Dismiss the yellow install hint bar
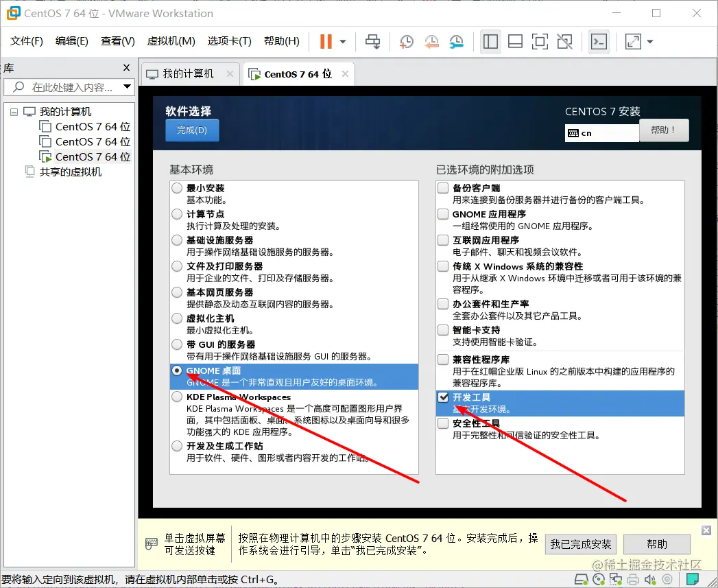Screen dimensions: 718x588 (x=706, y=530)
